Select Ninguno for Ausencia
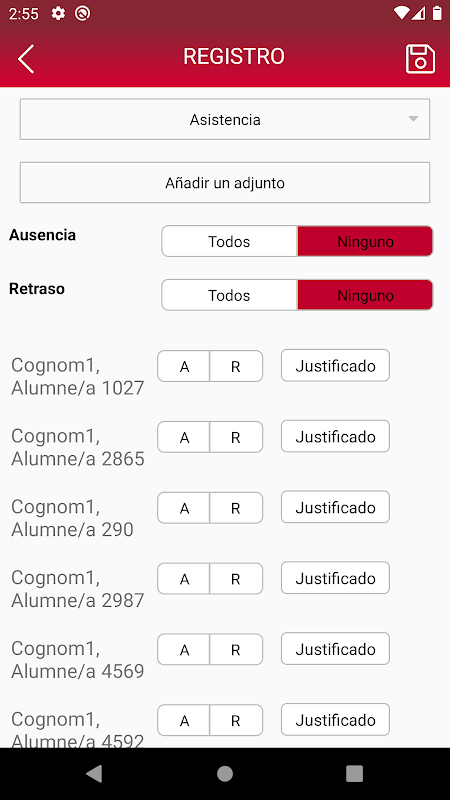This screenshot has height=800, width=450. coord(365,241)
